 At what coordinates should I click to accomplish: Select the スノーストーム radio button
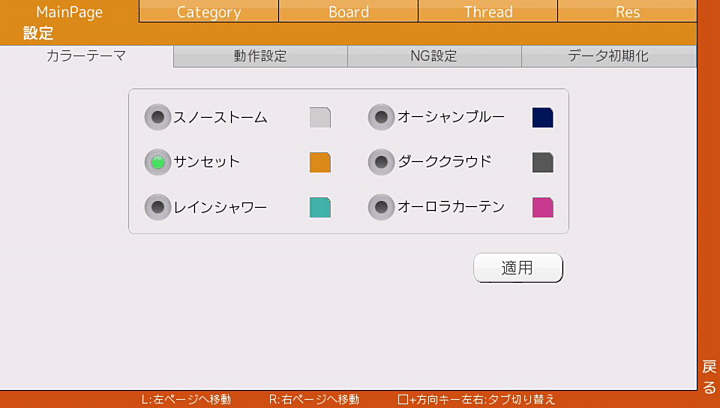tap(157, 117)
